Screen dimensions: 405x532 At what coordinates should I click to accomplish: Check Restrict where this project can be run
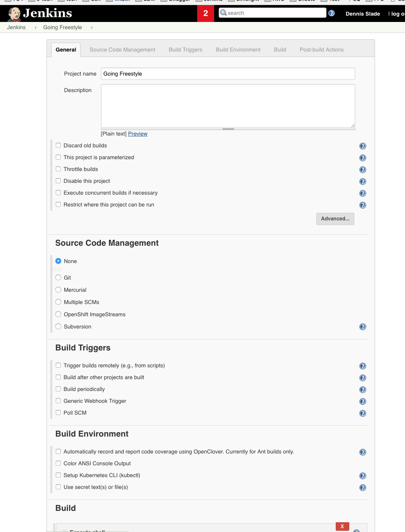tap(58, 204)
